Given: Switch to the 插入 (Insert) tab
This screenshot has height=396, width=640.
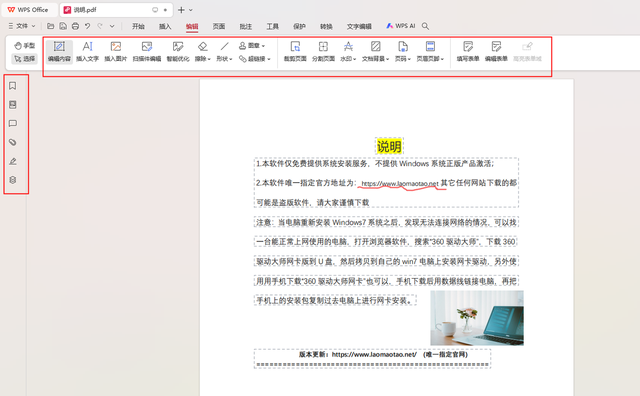Looking at the screenshot, I should pyautogui.click(x=165, y=26).
